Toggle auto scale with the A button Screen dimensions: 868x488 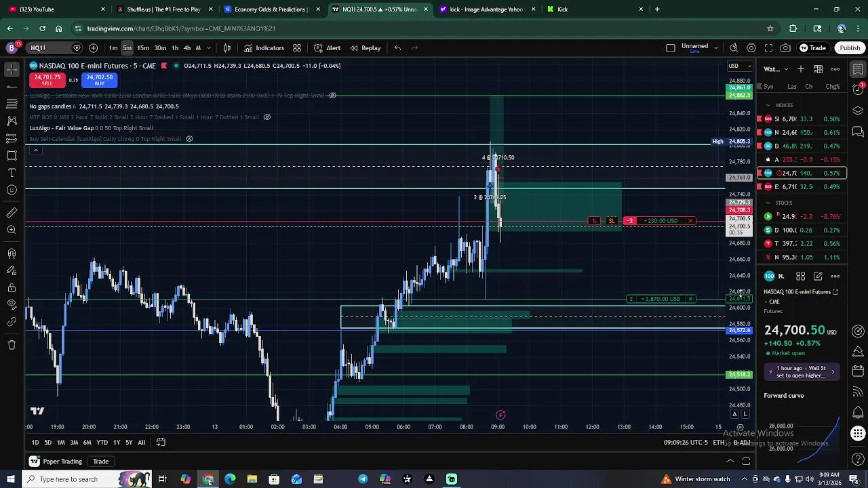pos(734,414)
